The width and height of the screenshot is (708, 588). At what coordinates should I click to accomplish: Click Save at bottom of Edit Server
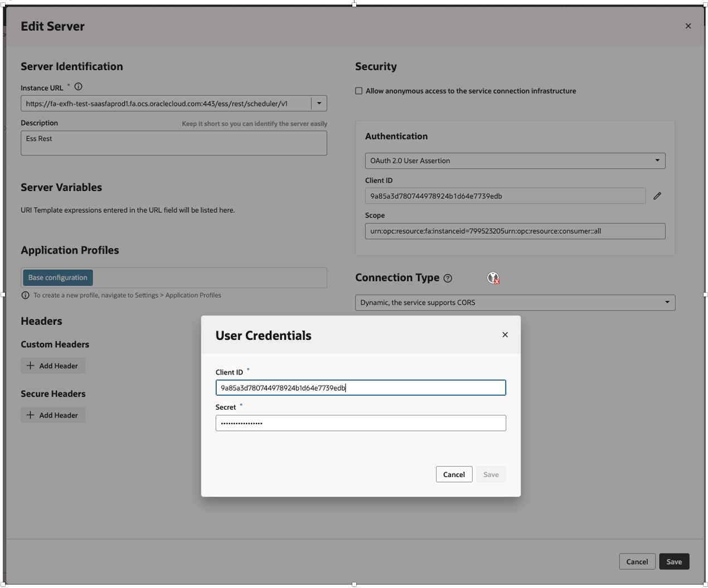(x=674, y=561)
